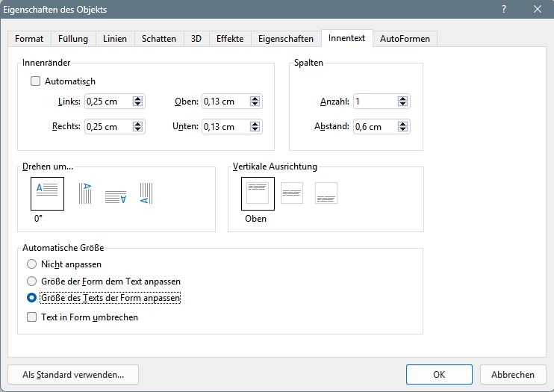Screen dimensions: 554x392
Task: Toggle Text in Form umbrechen checkbox
Action: point(32,317)
